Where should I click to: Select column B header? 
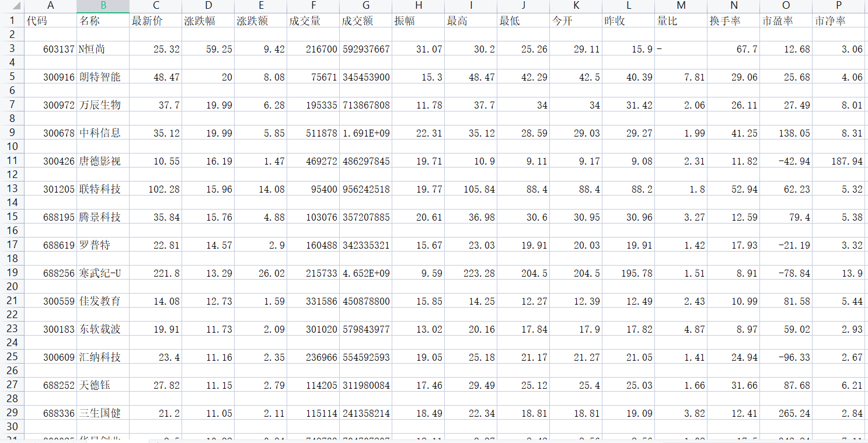point(103,6)
